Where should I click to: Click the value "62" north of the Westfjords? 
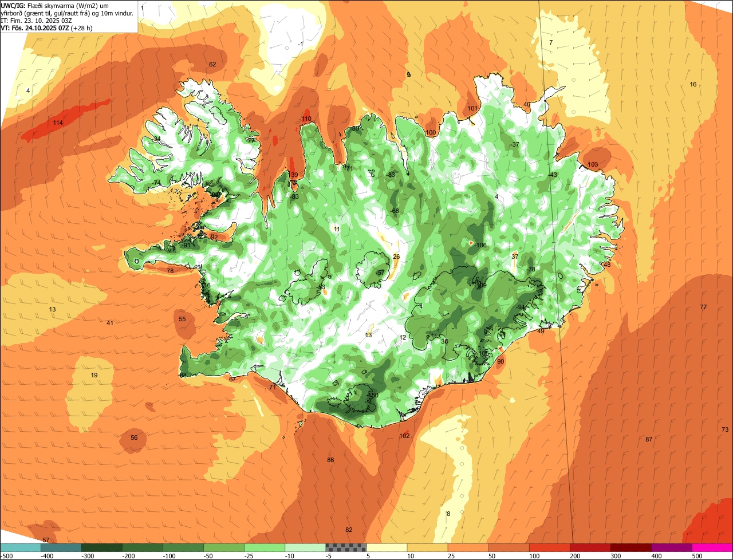[212, 64]
